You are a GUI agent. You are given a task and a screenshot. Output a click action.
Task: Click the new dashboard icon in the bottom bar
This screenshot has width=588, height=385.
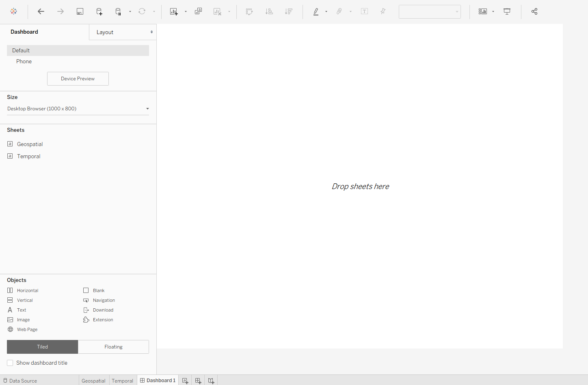point(198,381)
